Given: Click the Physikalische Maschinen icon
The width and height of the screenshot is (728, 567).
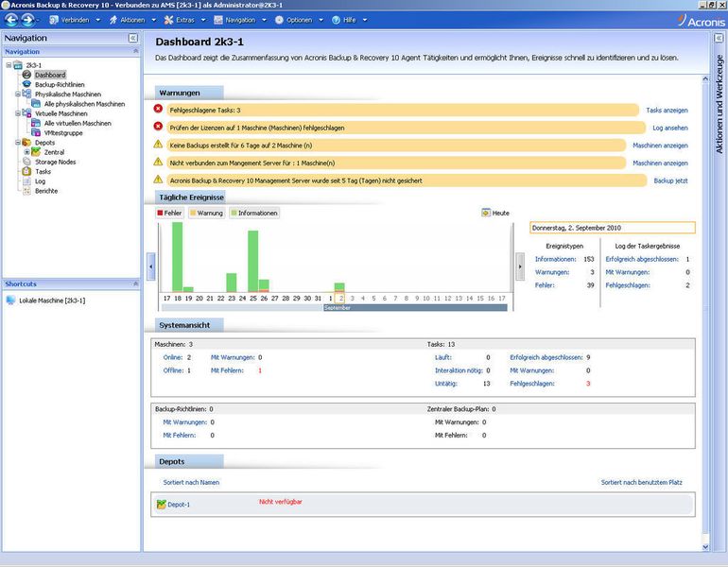Looking at the screenshot, I should click(x=26, y=94).
